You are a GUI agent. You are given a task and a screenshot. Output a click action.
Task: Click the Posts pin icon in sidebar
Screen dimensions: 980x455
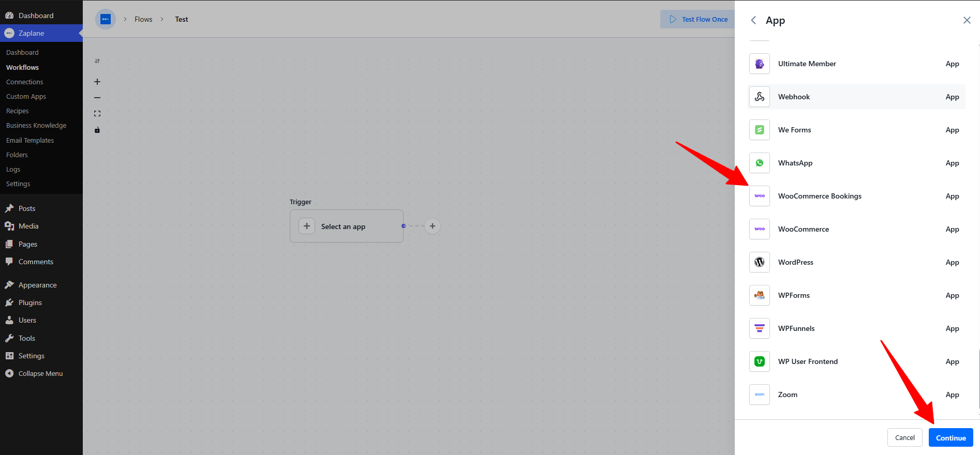tap(9, 208)
